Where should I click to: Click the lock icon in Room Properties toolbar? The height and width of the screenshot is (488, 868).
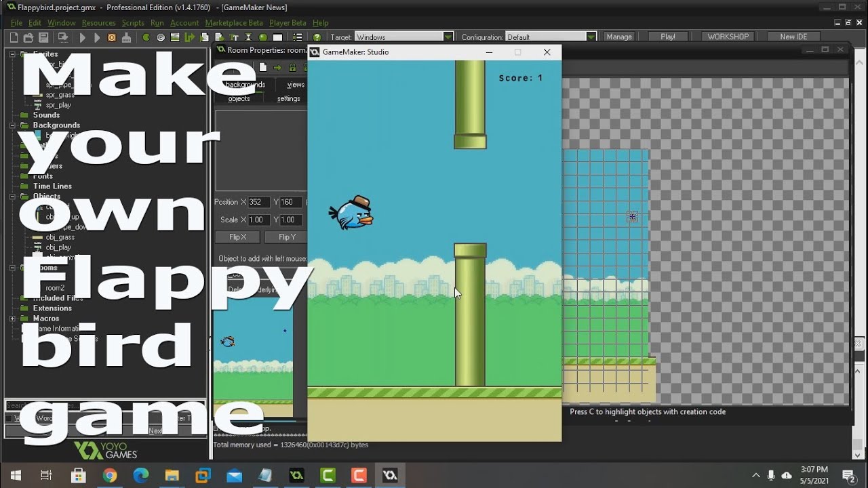[x=292, y=68]
